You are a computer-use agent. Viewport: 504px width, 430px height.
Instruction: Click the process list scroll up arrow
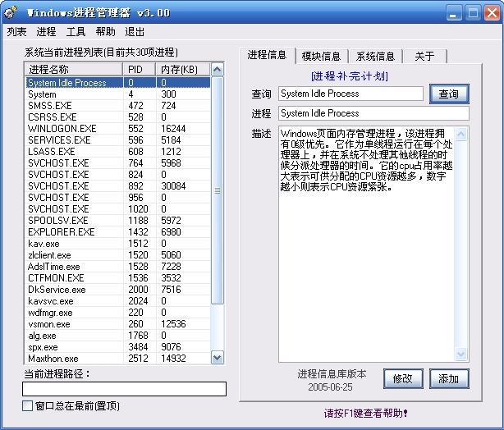tap(218, 70)
